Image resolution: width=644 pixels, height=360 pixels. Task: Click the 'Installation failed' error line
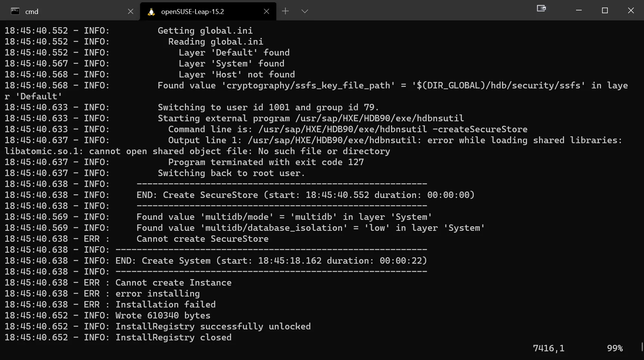[x=165, y=304]
